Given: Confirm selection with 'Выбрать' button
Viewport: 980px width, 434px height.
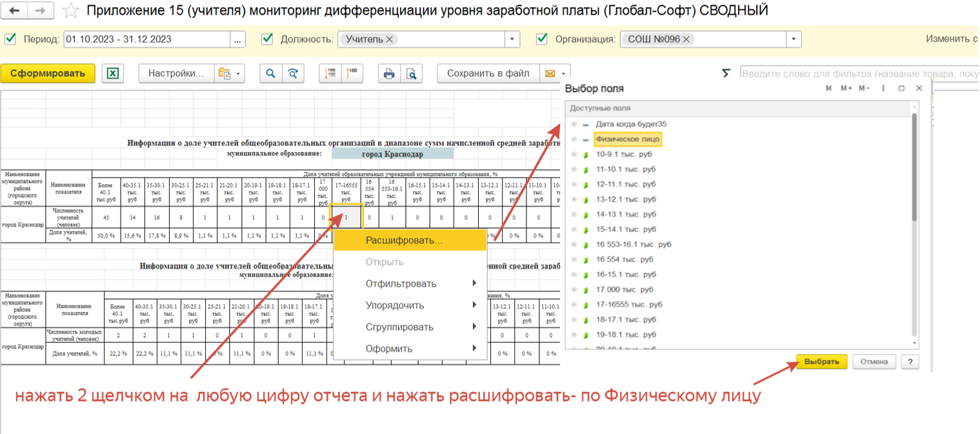Looking at the screenshot, I should pos(821,362).
